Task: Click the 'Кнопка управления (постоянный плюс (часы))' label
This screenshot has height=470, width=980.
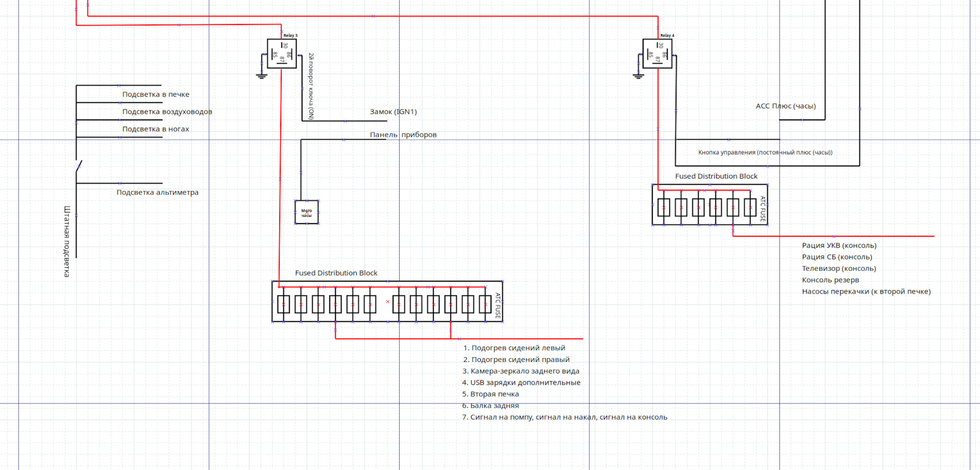Action: coord(765,153)
